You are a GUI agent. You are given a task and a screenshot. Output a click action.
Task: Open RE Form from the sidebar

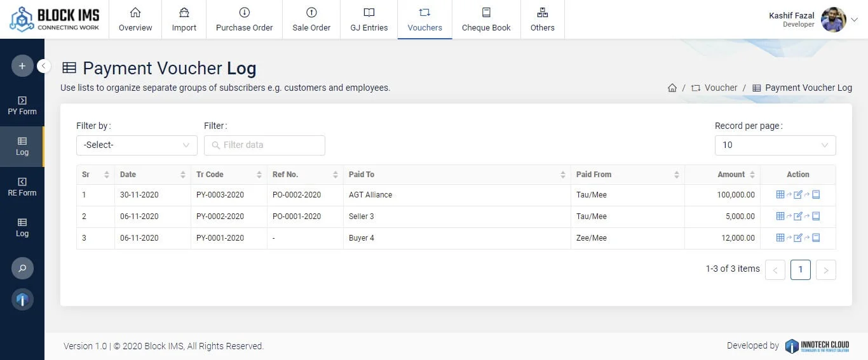(x=22, y=187)
